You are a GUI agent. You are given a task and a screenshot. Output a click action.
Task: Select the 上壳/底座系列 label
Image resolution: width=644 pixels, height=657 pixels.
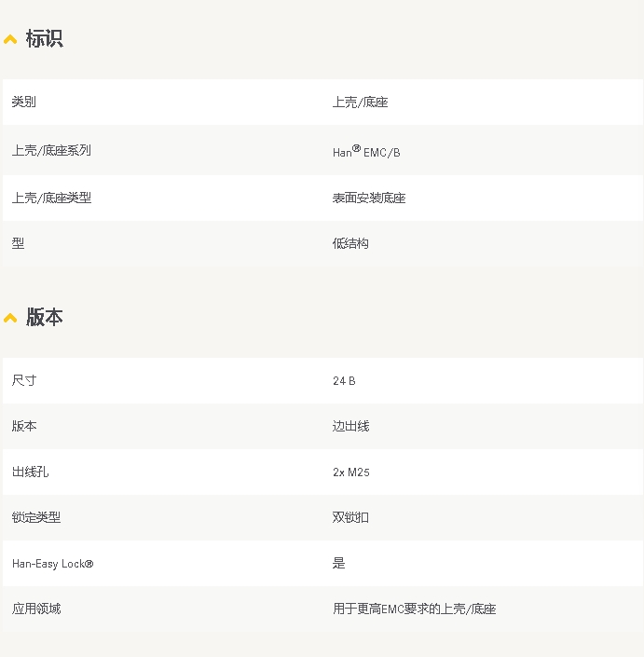point(51,150)
